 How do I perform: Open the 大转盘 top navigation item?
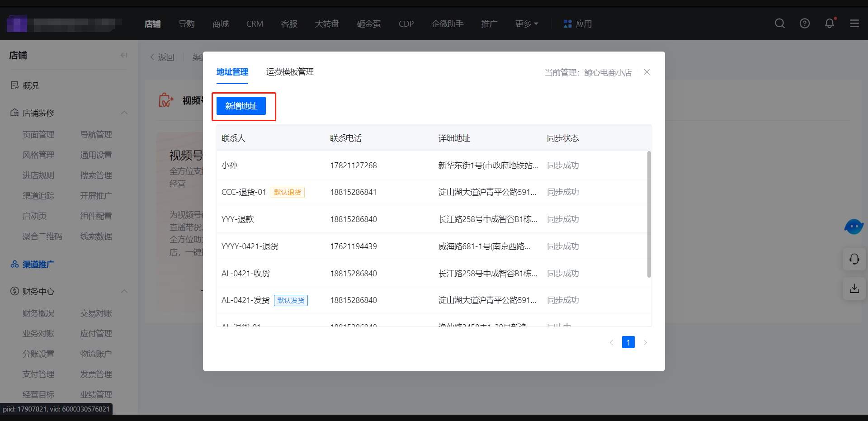pos(327,24)
